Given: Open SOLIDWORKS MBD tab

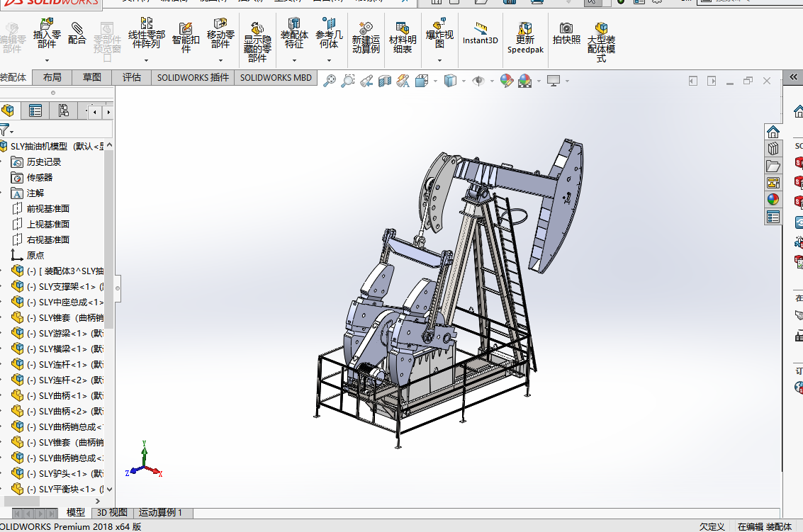Looking at the screenshot, I should (x=276, y=77).
